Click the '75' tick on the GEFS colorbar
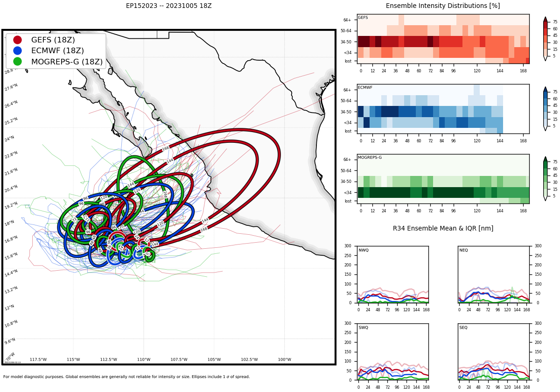The height and width of the screenshot is (392, 560). tap(555, 22)
